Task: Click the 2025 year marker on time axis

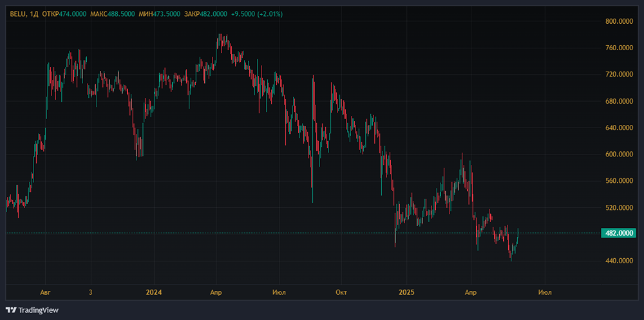Action: coord(406,292)
